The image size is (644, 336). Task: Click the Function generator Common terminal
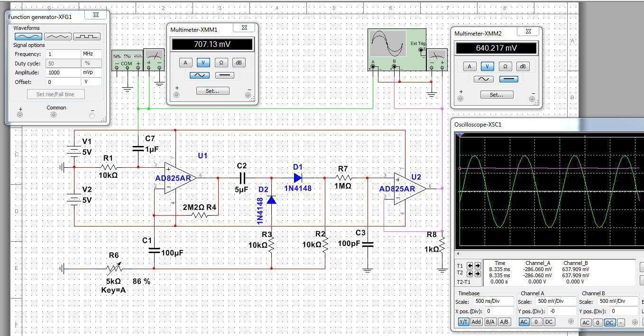(54, 115)
